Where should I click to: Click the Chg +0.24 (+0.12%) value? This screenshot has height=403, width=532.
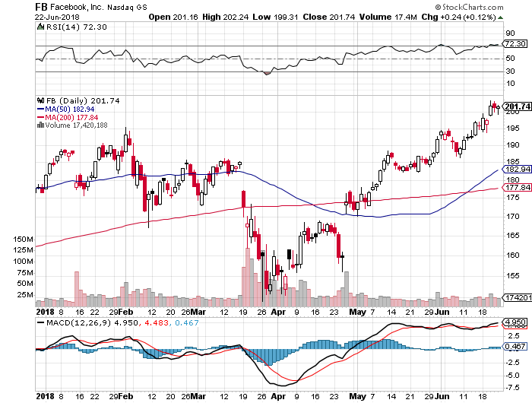(x=459, y=17)
